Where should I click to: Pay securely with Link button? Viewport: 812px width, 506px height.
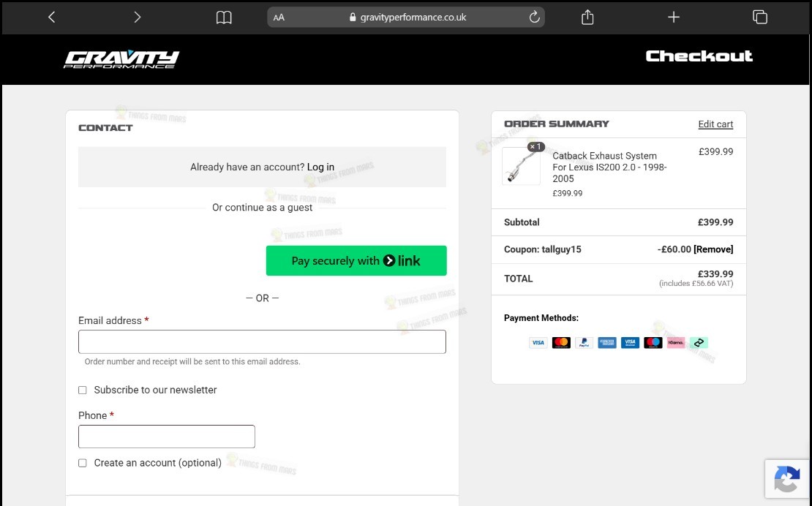coord(356,261)
